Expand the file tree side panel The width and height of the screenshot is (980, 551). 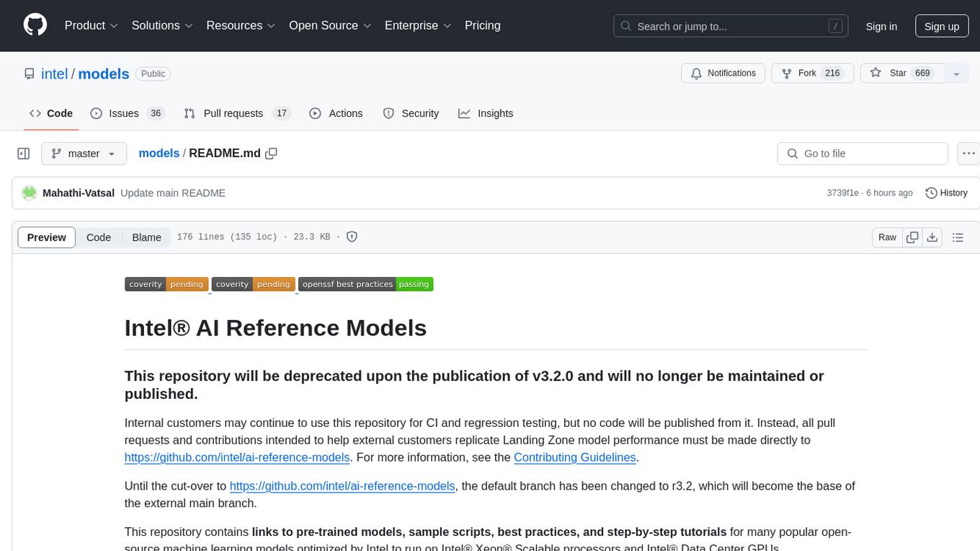(x=23, y=154)
